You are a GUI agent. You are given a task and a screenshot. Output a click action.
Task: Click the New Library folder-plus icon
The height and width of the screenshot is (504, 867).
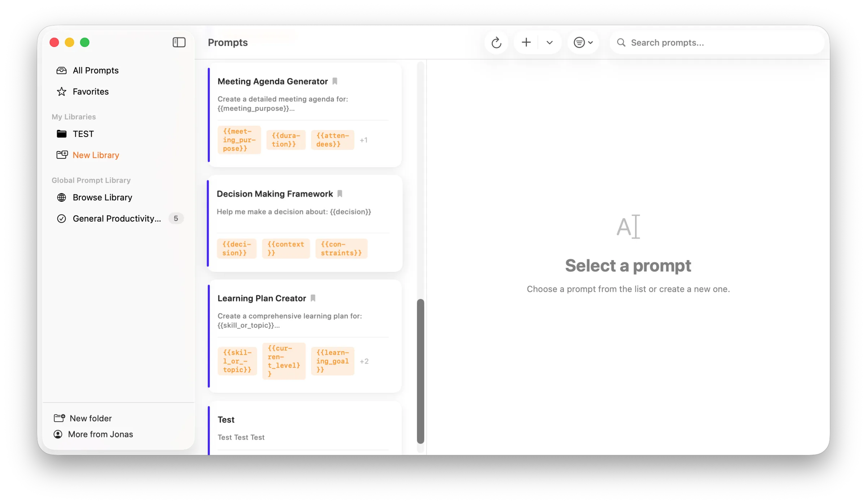62,155
